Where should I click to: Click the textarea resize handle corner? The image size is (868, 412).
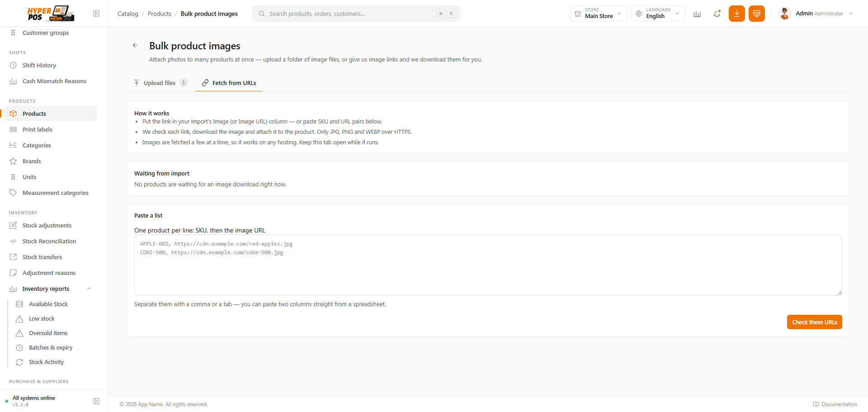840,293
